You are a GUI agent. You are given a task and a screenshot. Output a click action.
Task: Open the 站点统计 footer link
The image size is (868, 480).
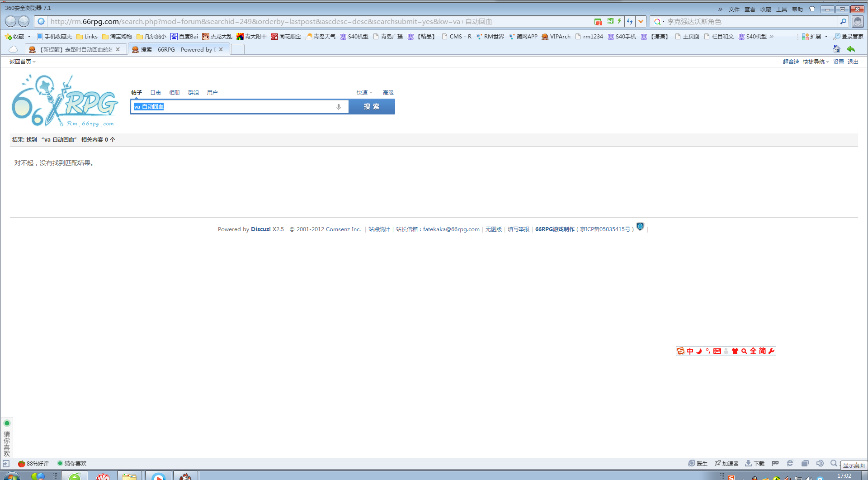[x=379, y=229]
